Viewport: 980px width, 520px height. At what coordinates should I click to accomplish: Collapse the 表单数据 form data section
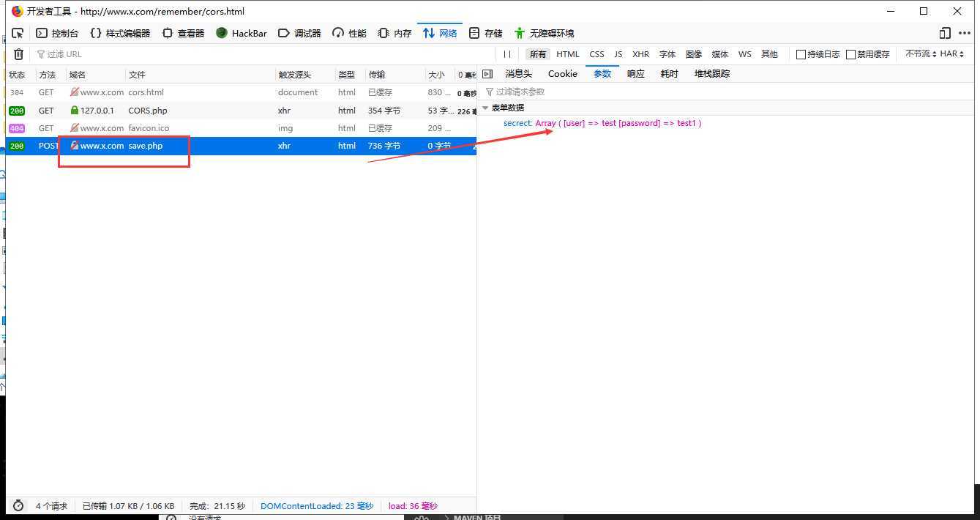[x=485, y=108]
